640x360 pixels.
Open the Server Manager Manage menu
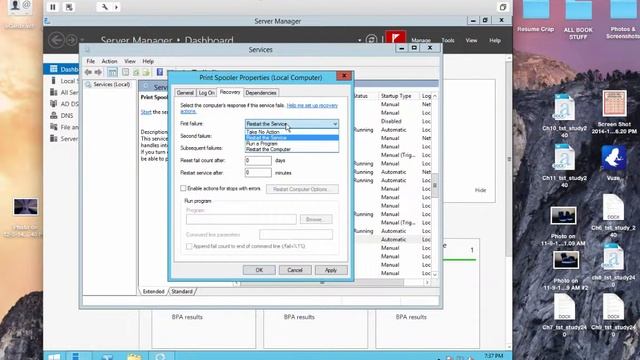[x=421, y=40]
